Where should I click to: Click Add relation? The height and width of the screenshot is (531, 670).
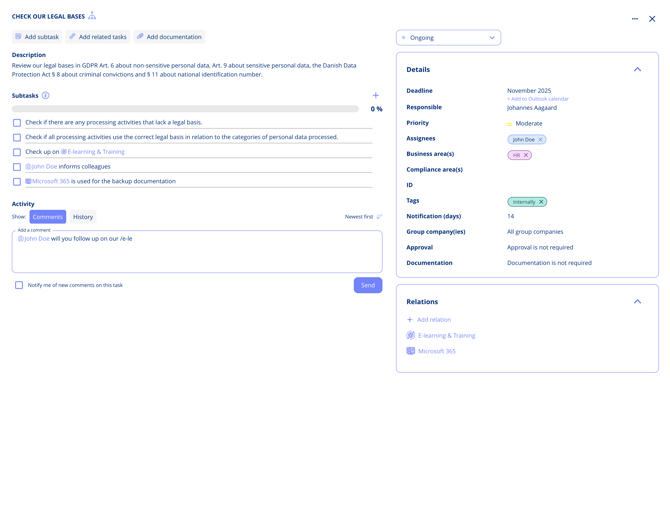pos(429,320)
